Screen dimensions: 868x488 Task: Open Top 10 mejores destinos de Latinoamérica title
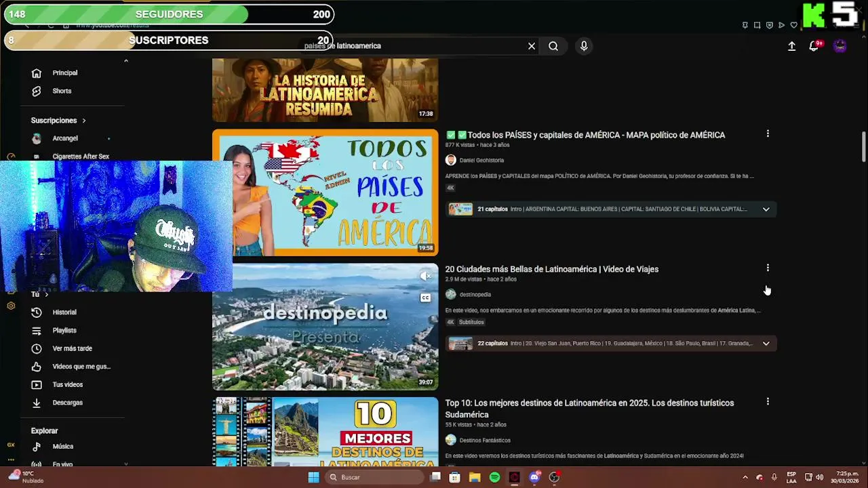coord(590,409)
